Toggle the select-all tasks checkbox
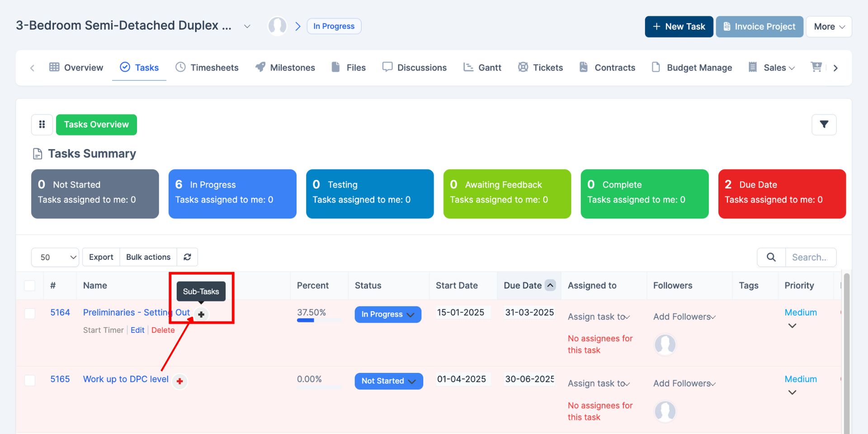868x434 pixels. (x=30, y=285)
